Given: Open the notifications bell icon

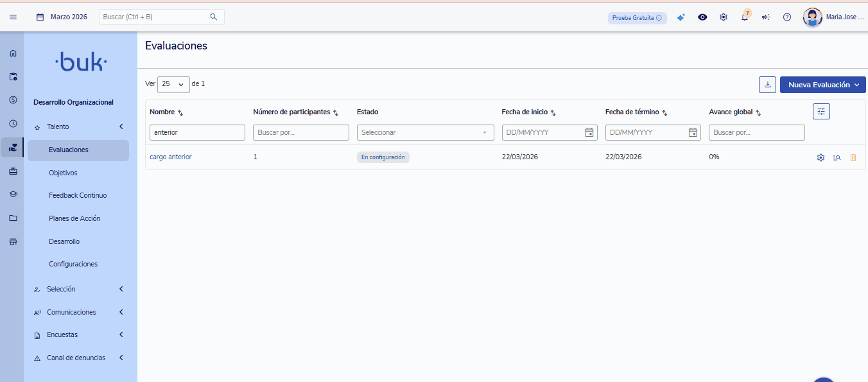Looking at the screenshot, I should [x=745, y=17].
